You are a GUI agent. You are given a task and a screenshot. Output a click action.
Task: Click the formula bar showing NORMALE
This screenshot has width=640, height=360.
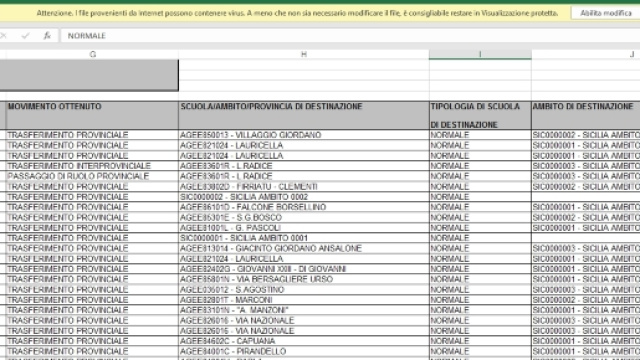pos(350,36)
